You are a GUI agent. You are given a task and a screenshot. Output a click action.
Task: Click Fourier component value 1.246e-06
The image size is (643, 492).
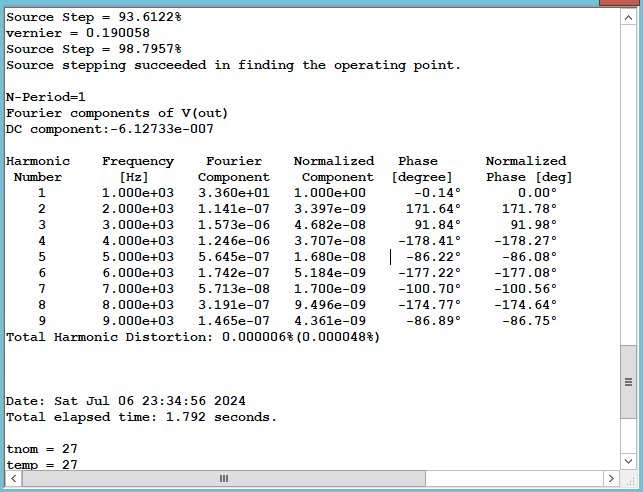(x=234, y=241)
